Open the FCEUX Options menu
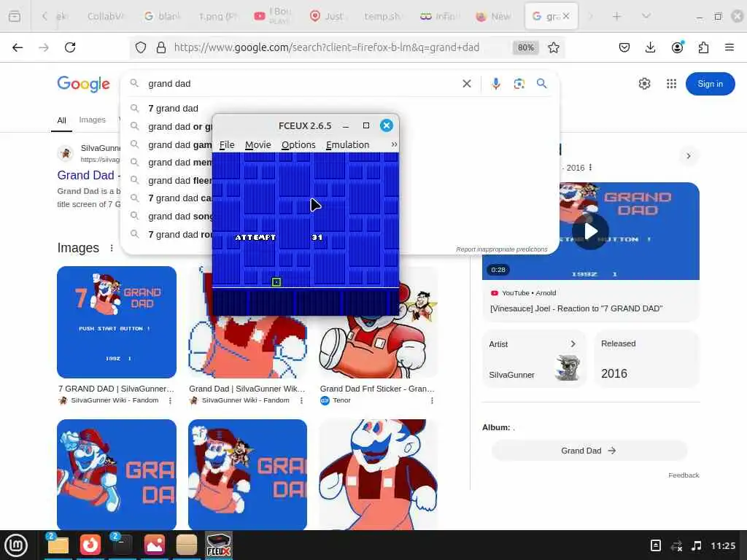Screen dimensions: 747x560 click(298, 145)
